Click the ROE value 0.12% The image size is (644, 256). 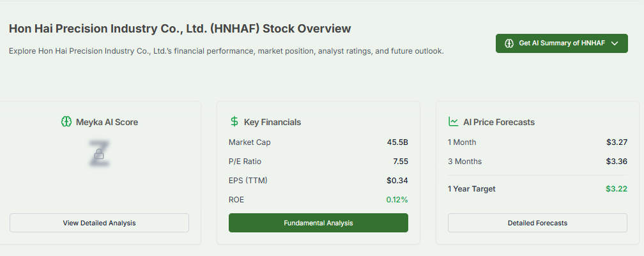pos(397,200)
